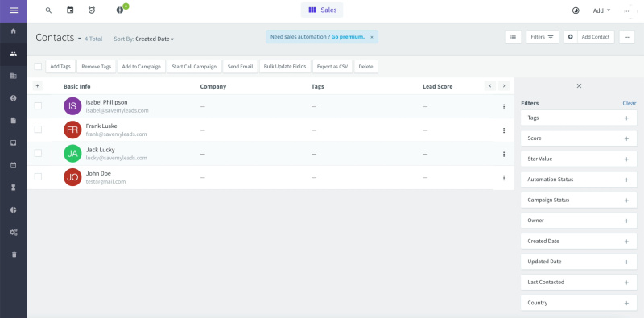644x318 pixels.
Task: Expand the Score filter
Action: (579, 138)
